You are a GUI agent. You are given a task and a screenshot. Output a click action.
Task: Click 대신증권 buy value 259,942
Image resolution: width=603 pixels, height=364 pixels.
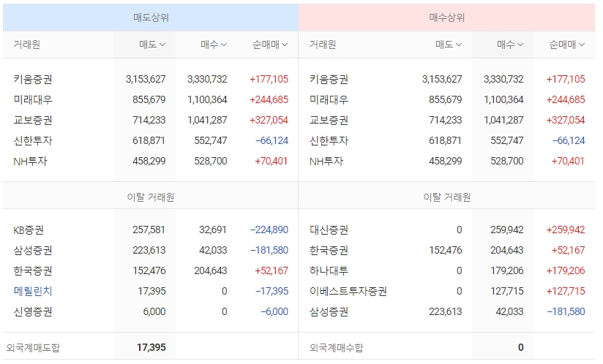pyautogui.click(x=507, y=230)
